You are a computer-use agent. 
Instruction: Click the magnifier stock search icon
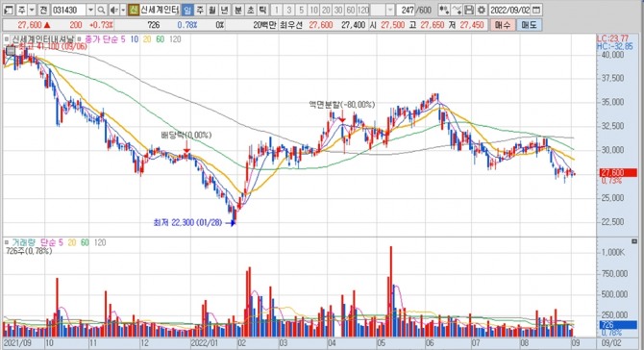click(x=101, y=10)
